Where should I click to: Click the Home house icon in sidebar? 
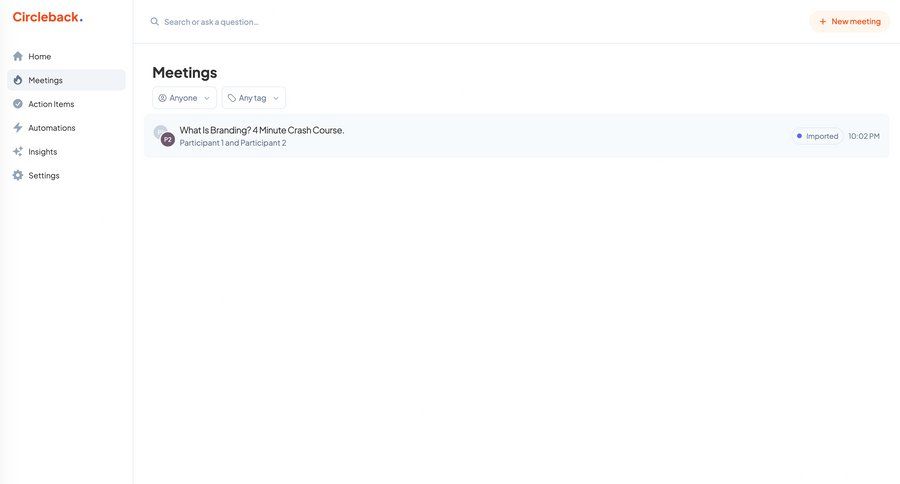point(18,56)
